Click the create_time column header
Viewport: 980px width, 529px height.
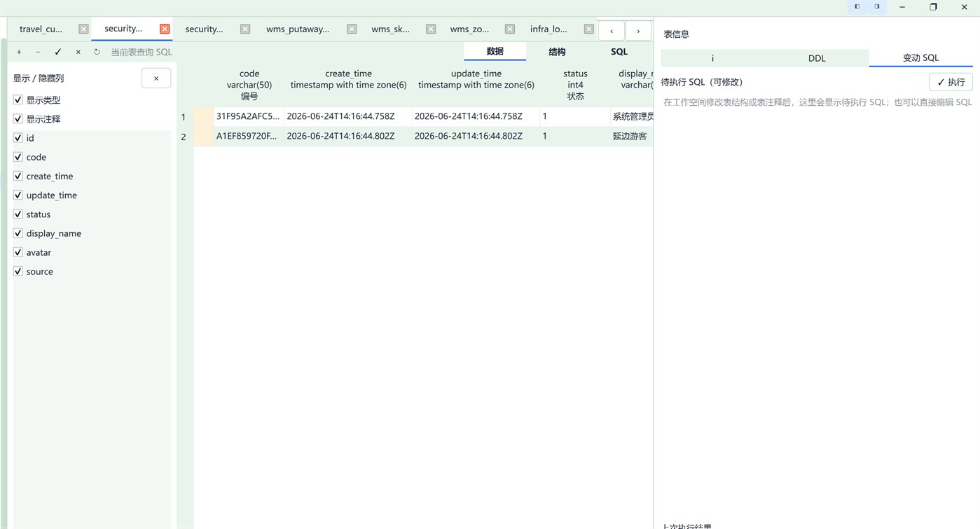(x=348, y=85)
